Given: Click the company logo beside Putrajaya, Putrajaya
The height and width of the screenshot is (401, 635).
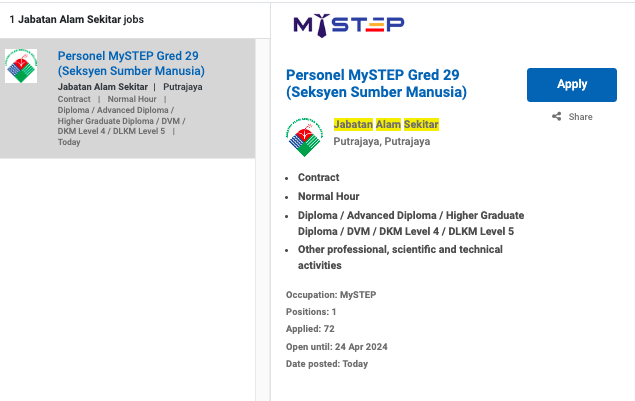Looking at the screenshot, I should (x=307, y=137).
